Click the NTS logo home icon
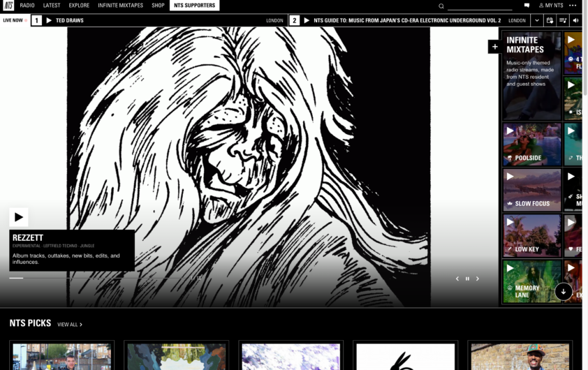 (x=8, y=6)
